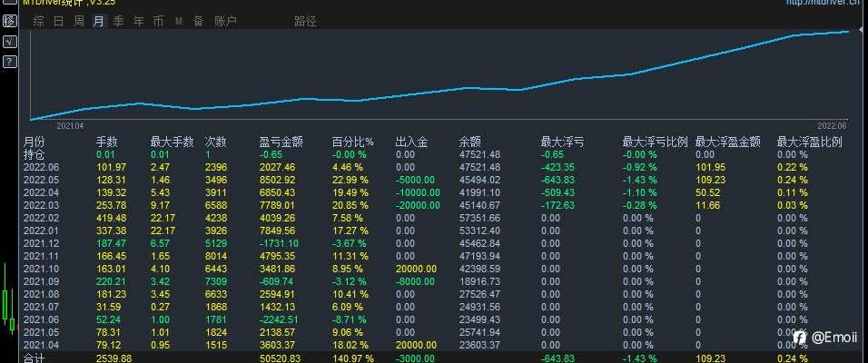Viewport: 868px width, 363px height.
Task: Click the floating profit value 101.95
Action: pos(710,167)
